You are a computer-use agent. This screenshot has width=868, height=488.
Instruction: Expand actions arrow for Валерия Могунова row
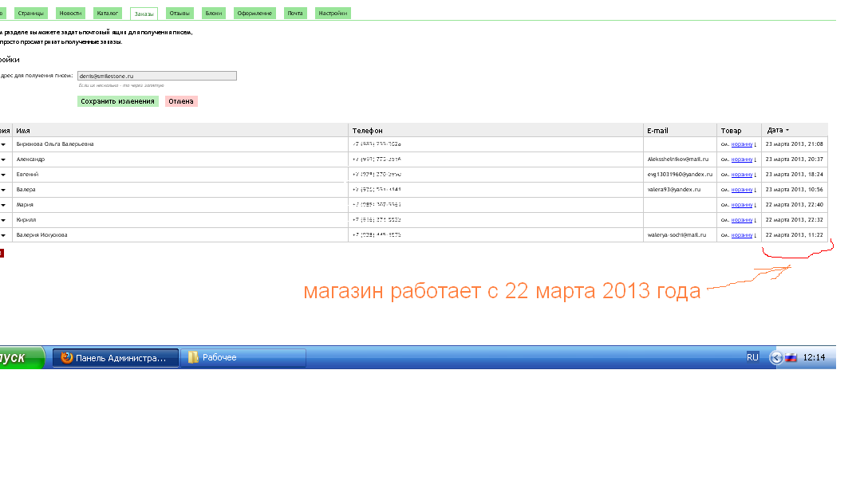pos(3,235)
